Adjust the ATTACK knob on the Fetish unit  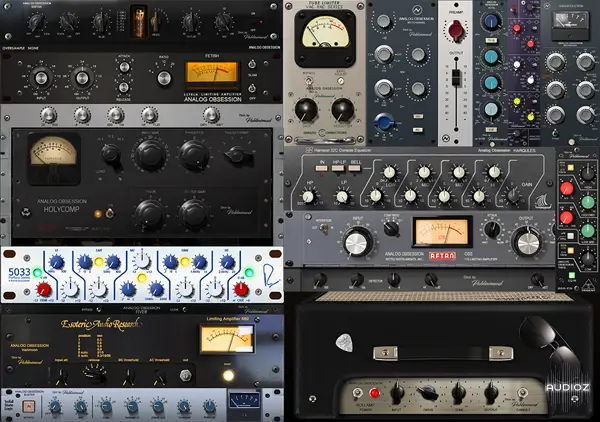(124, 67)
